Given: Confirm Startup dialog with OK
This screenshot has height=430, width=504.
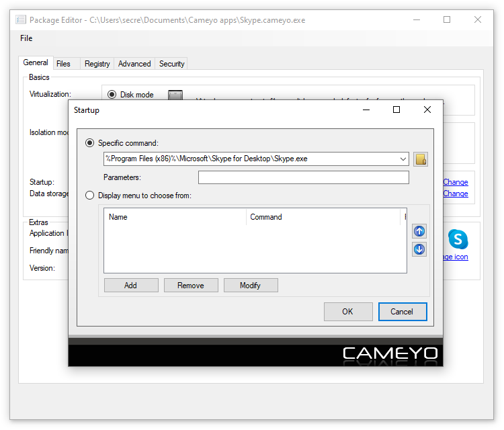Looking at the screenshot, I should tap(348, 312).
